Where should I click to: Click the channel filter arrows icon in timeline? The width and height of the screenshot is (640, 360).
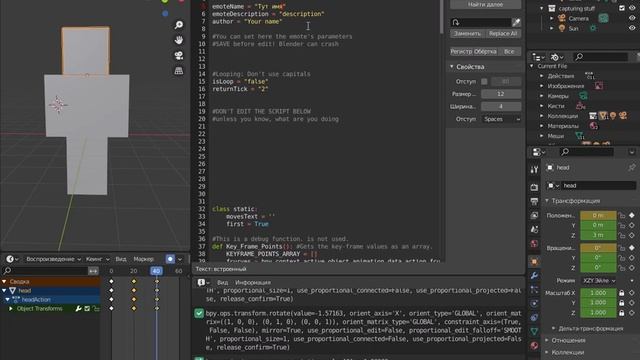[x=93, y=271]
